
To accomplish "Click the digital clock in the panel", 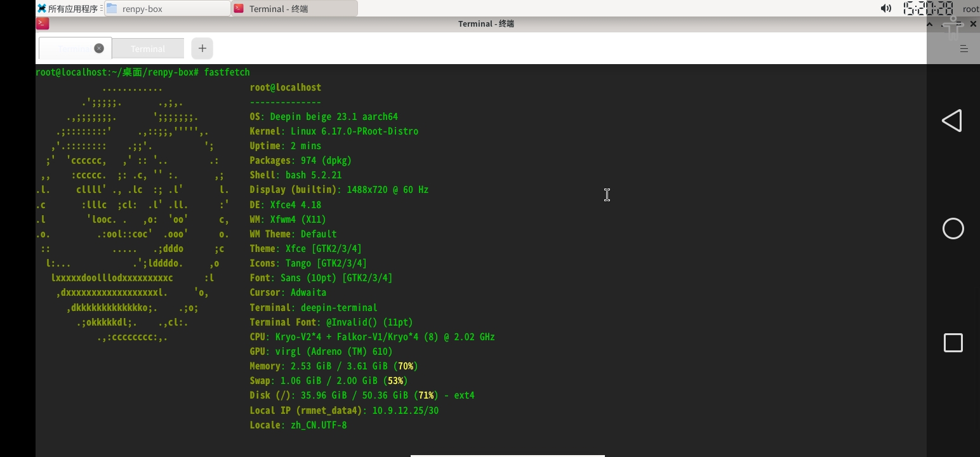I will pos(928,8).
